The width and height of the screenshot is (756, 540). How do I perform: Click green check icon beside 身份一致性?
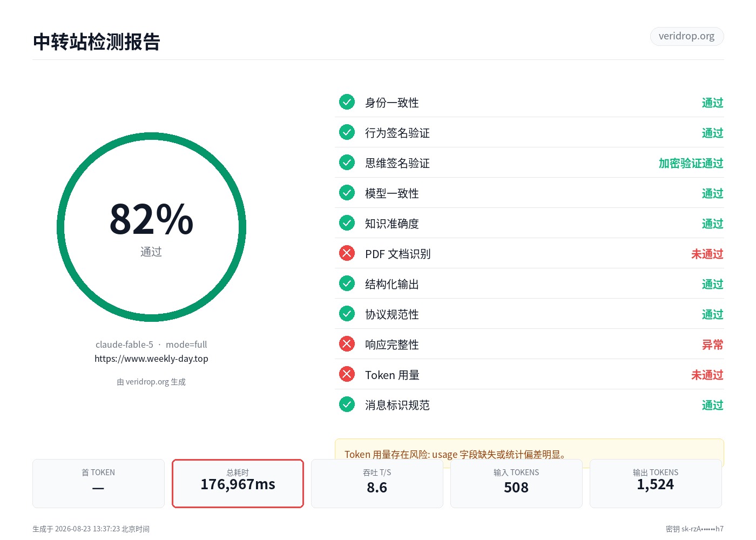coord(347,102)
